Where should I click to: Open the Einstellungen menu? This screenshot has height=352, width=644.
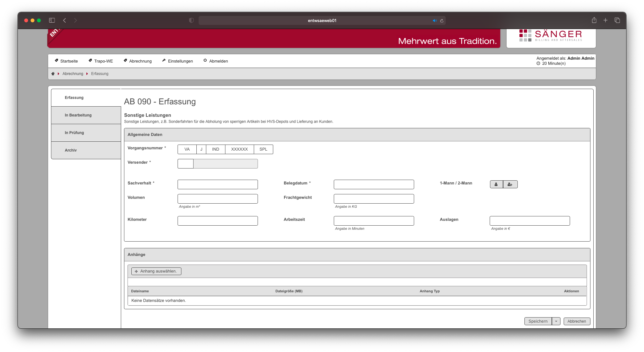[178, 61]
